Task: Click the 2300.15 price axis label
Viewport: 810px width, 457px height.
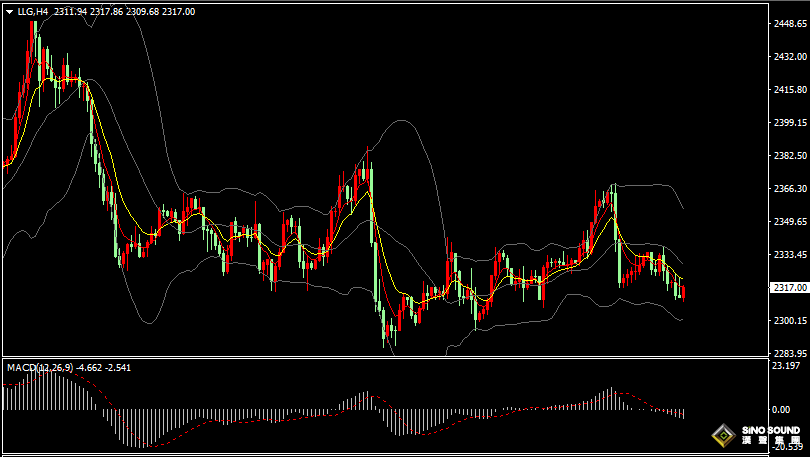Action: 790,321
